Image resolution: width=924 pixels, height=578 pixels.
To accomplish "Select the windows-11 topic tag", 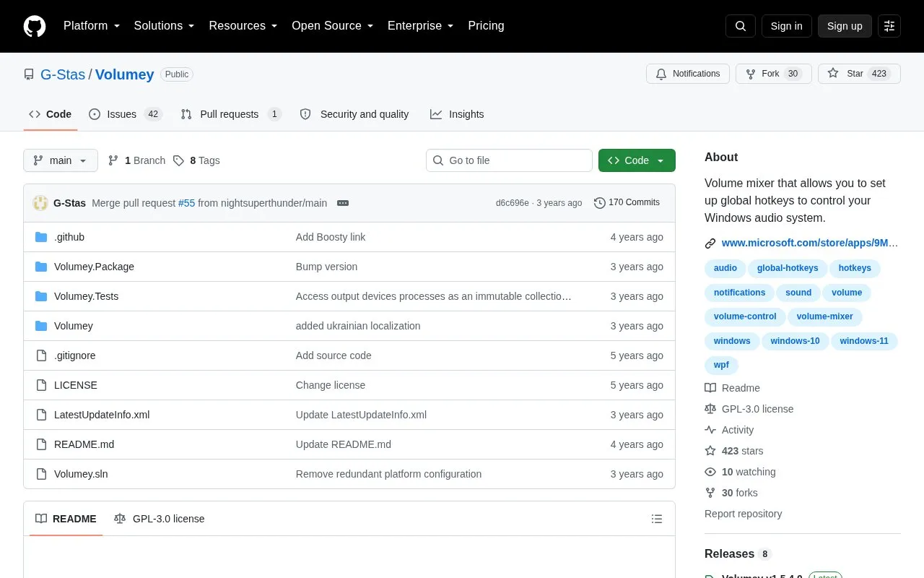I will (x=864, y=341).
